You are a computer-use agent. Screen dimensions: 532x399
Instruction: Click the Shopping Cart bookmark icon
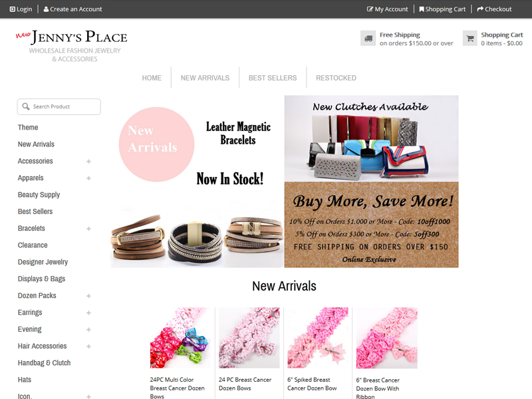[x=422, y=9]
